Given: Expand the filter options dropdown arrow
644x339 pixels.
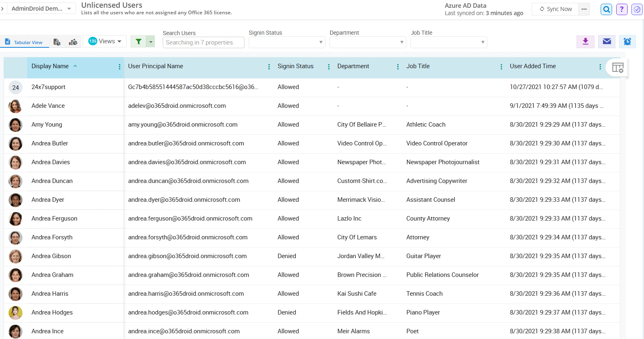Looking at the screenshot, I should [151, 41].
